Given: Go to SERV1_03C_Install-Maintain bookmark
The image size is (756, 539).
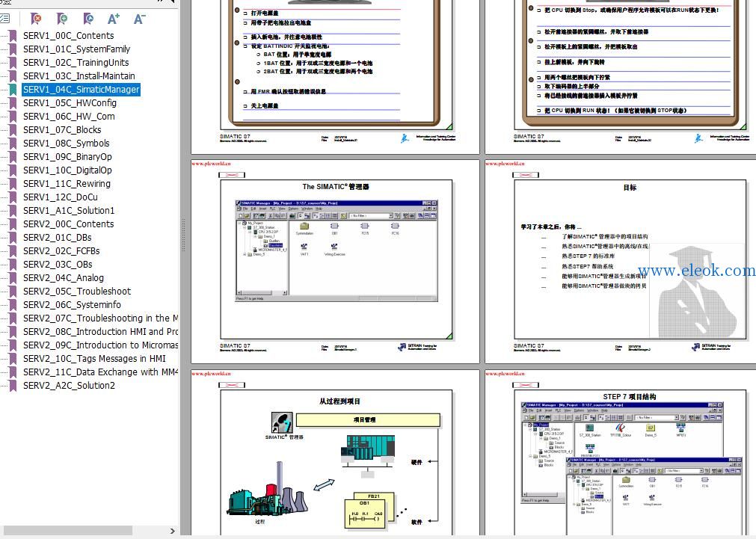Looking at the screenshot, I should 79,76.
